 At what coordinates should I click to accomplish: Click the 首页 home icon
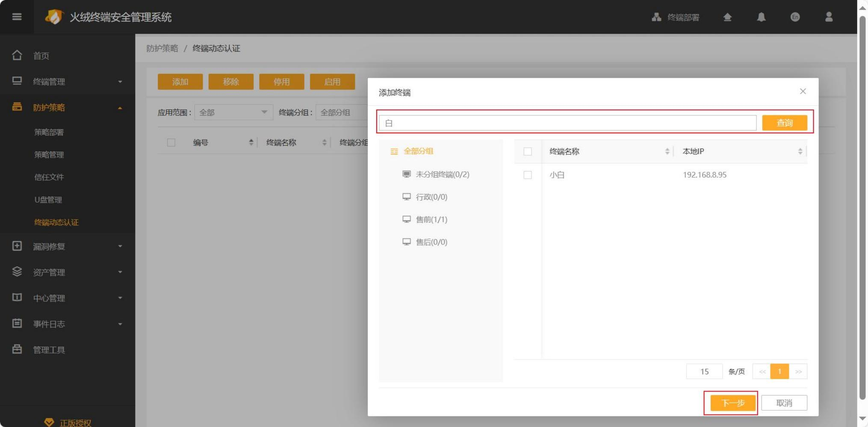[17, 56]
